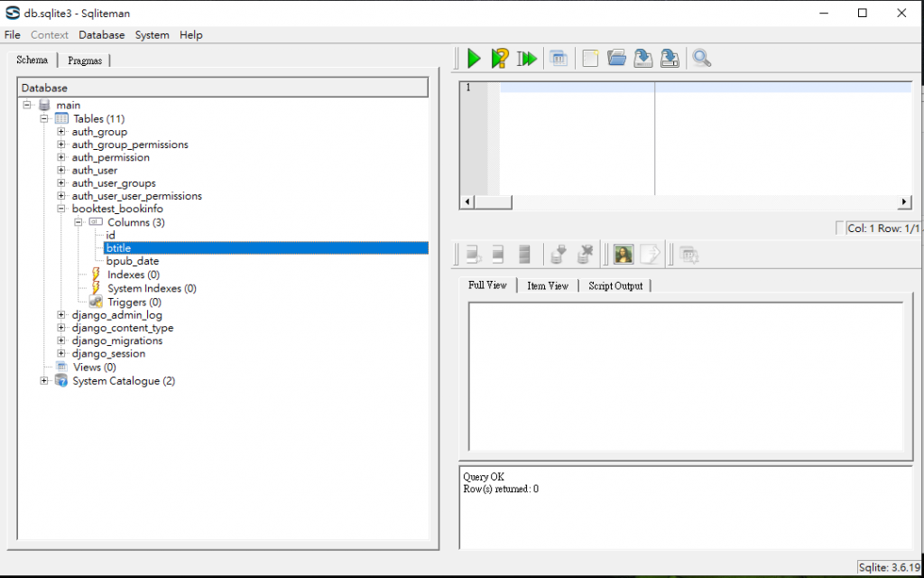The width and height of the screenshot is (924, 578).
Task: Click the columns icon beside Columns (3)
Action: [96, 222]
